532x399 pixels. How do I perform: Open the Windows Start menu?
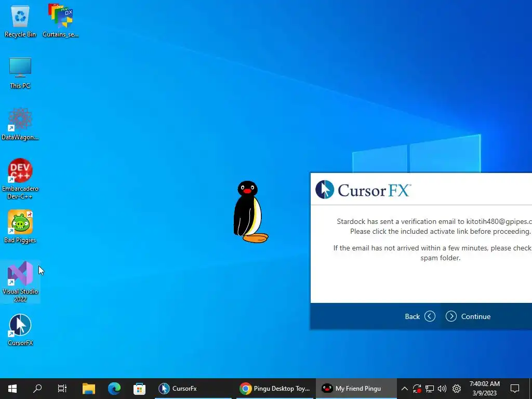(x=12, y=389)
